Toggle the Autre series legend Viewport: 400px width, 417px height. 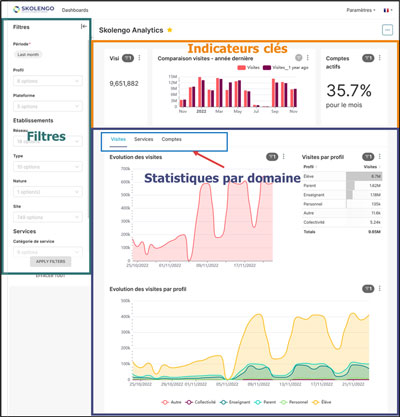[x=171, y=402]
